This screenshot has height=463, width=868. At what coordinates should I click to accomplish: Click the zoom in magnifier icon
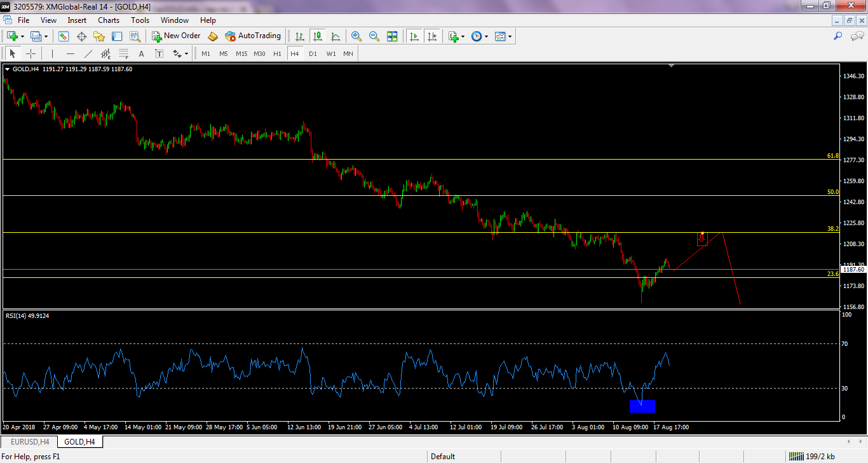click(x=356, y=36)
